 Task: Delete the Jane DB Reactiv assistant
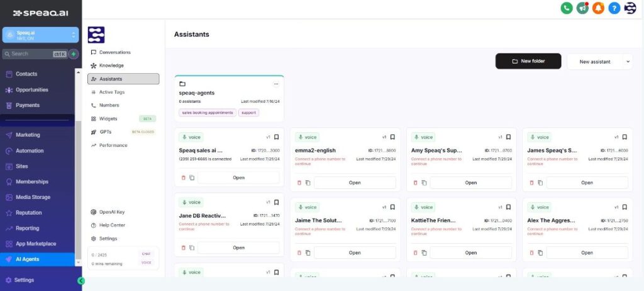[184, 248]
